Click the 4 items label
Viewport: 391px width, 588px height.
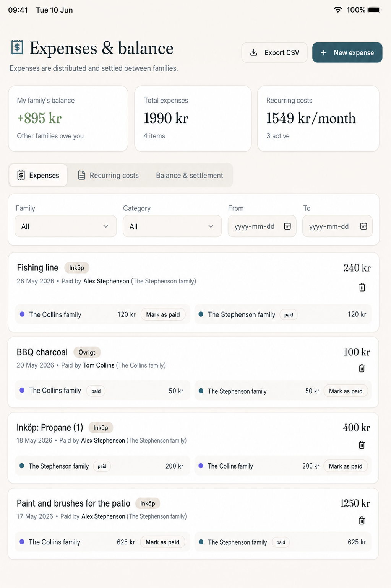click(x=154, y=136)
